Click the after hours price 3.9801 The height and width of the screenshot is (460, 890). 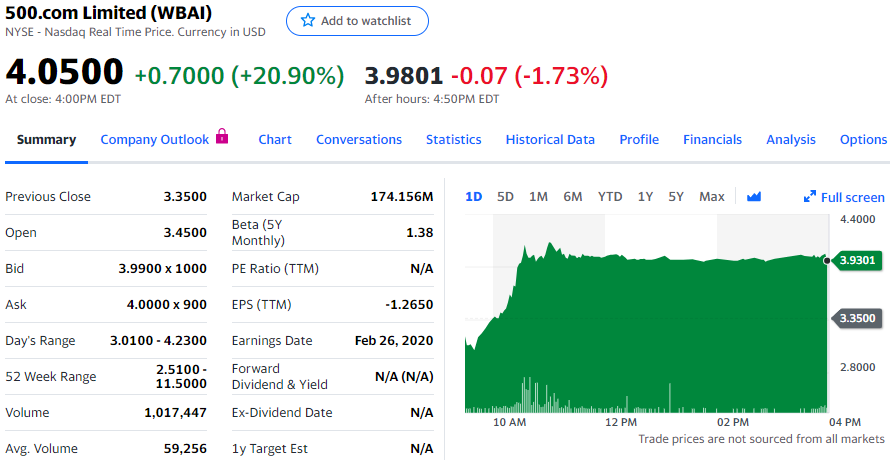[404, 76]
